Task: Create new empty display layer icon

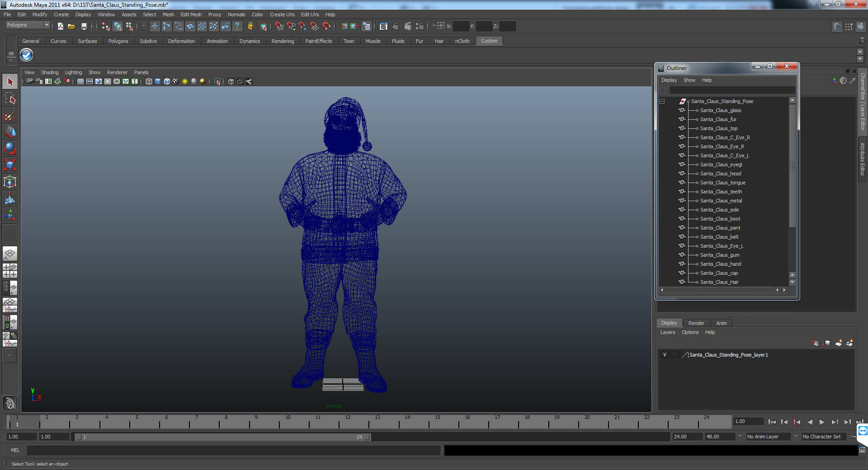Action: pyautogui.click(x=839, y=343)
